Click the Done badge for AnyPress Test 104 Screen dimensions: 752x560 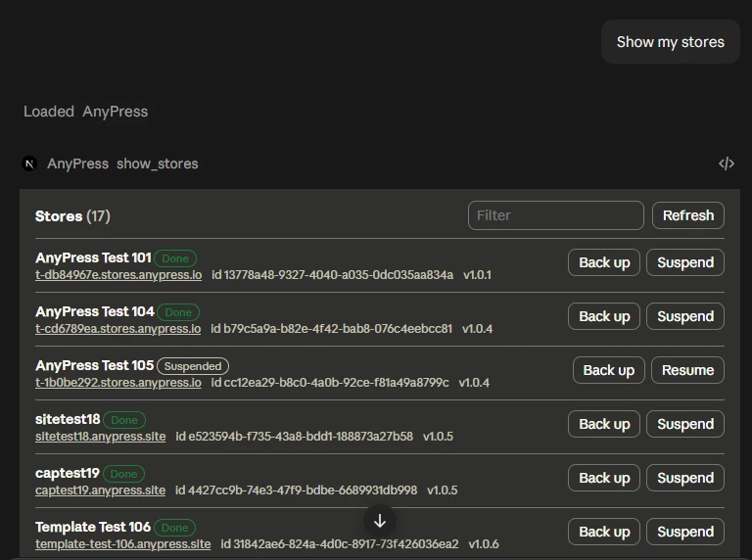(178, 312)
